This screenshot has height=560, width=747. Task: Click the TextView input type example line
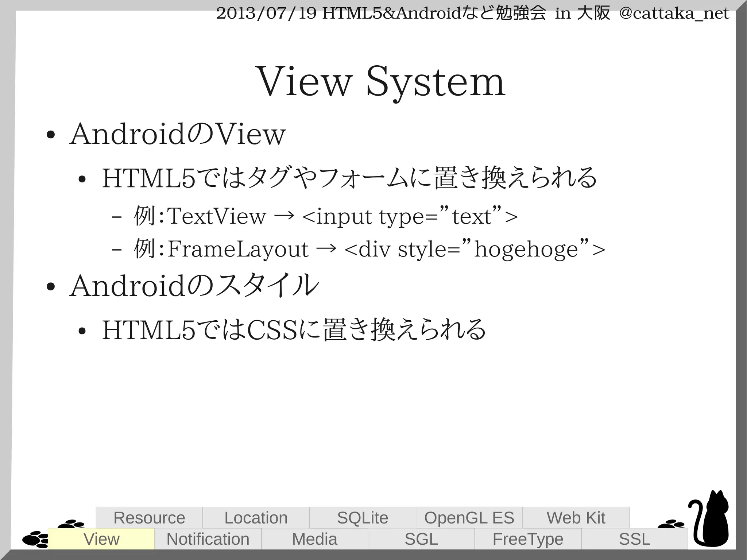click(x=326, y=216)
